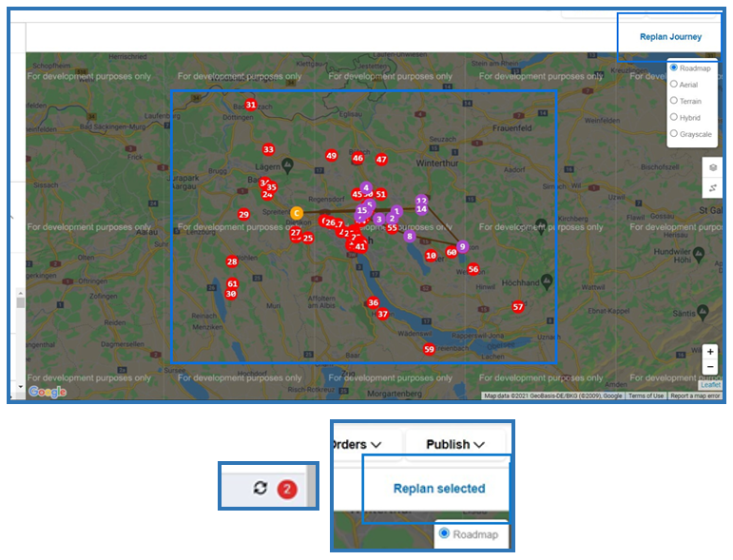Select red marker 57

(x=518, y=307)
